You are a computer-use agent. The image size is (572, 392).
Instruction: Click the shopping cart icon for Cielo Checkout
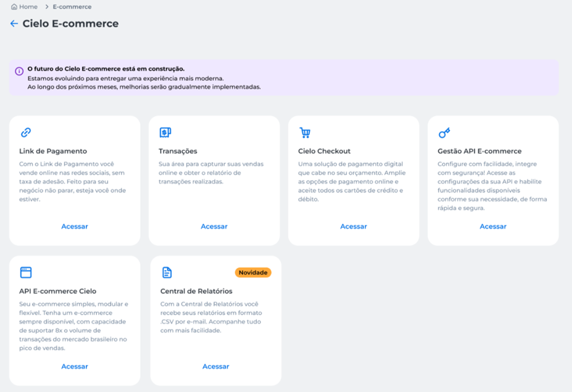[x=305, y=132]
